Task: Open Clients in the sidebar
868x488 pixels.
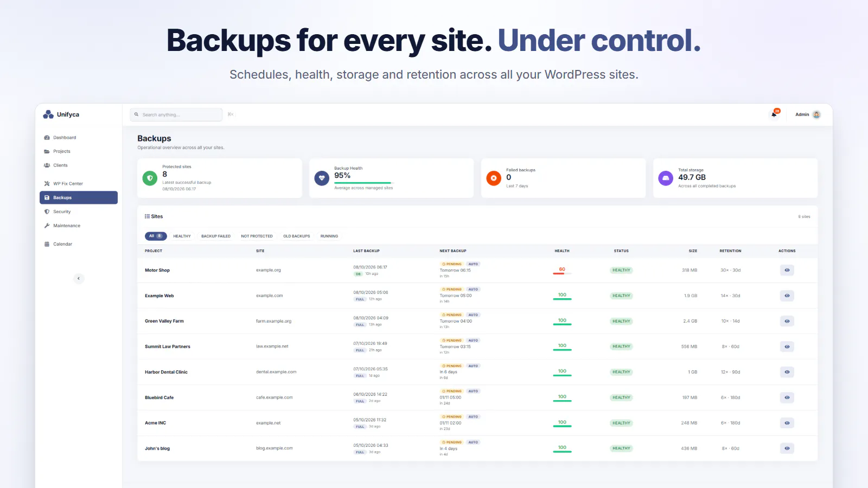Action: pos(79,165)
